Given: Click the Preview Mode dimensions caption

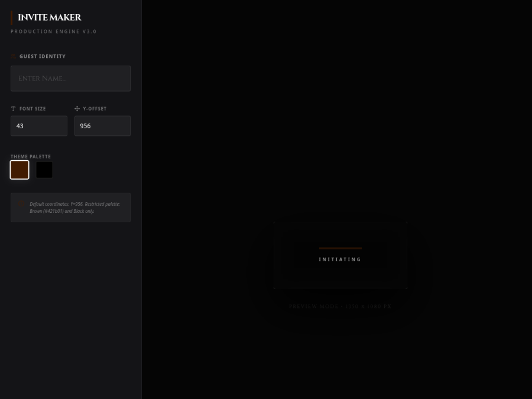Looking at the screenshot, I should [340, 306].
